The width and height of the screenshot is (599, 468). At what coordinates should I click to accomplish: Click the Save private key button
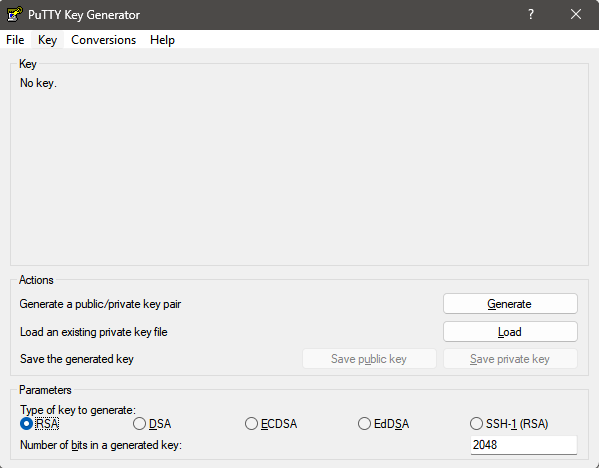510,359
